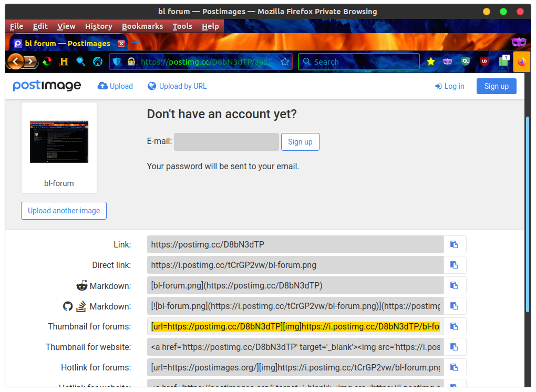Viewport: 536px width, 392px height.
Task: Bookmark this page with the star outline
Action: tap(285, 62)
